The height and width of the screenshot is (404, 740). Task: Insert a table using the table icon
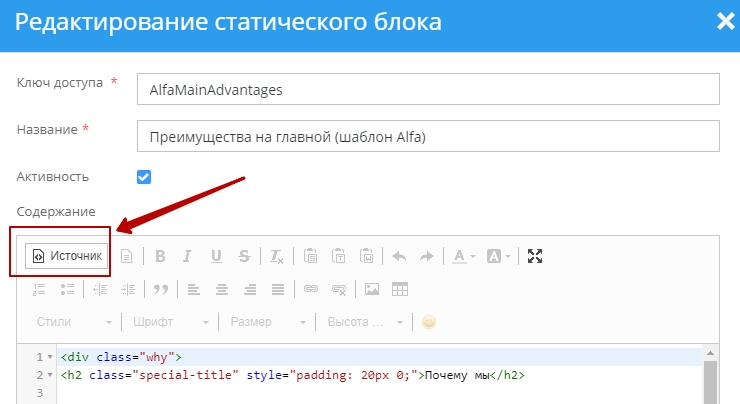[400, 289]
